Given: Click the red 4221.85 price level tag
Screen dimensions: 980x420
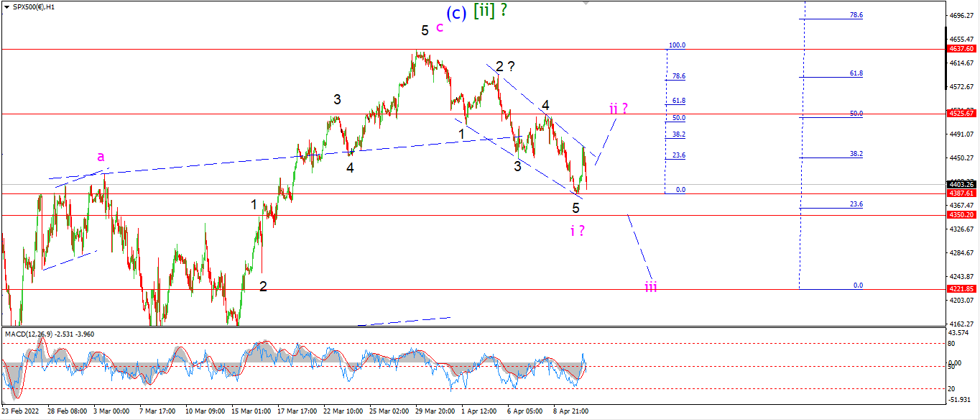Looking at the screenshot, I should 961,289.
